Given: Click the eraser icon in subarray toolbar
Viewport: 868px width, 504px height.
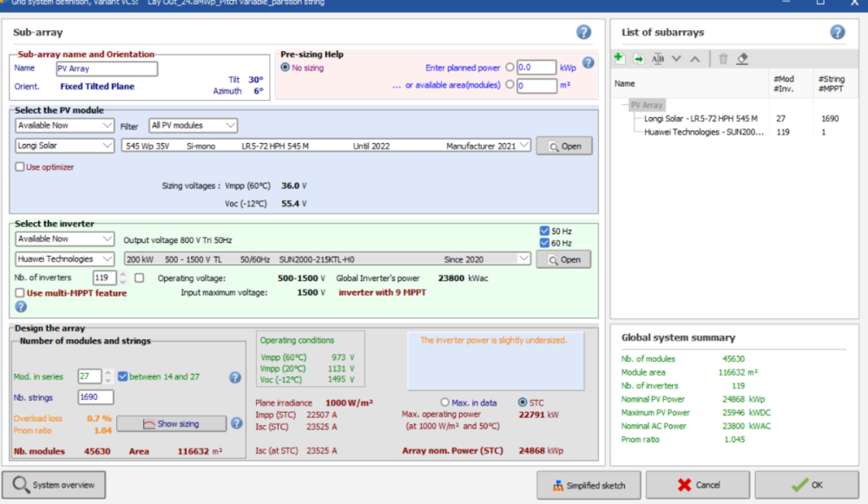Looking at the screenshot, I should 742,58.
